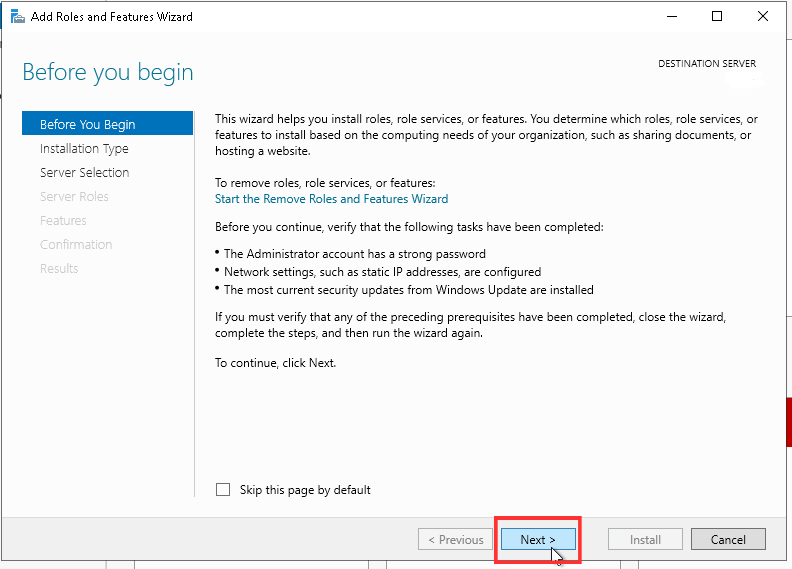Open Start the Remove Roles and Features Wizard link
Viewport: 792px width, 569px height.
pyautogui.click(x=331, y=199)
